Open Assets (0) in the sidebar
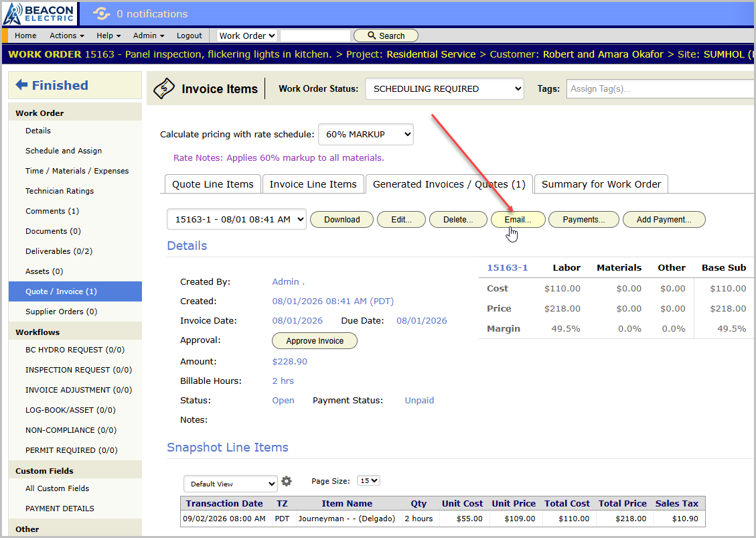Viewport: 756px width, 538px height. coord(44,271)
